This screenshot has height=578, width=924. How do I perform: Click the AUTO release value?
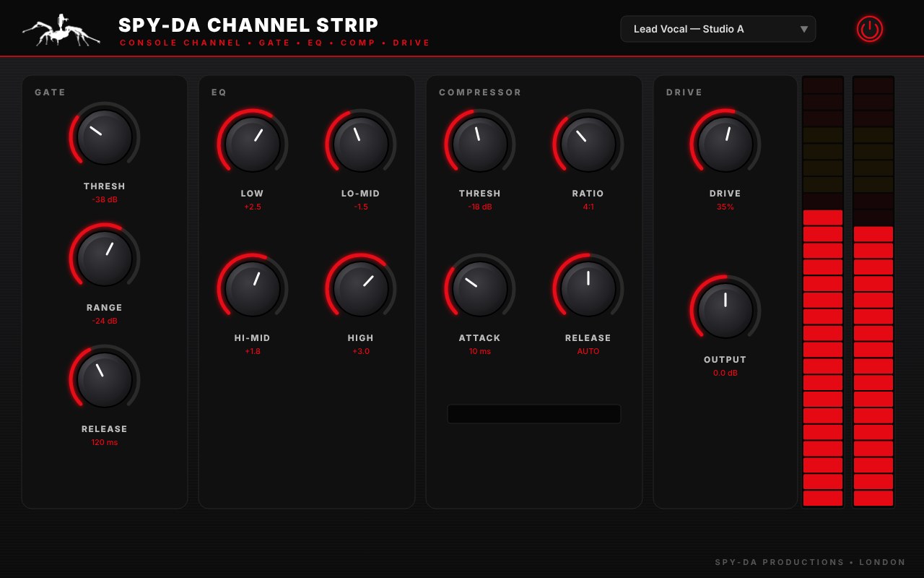click(x=588, y=351)
